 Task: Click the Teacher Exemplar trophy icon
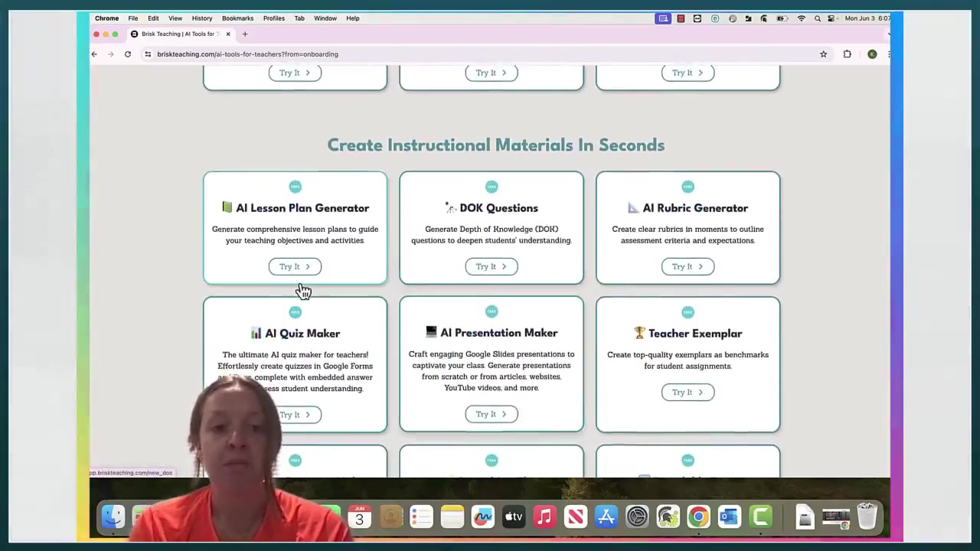pyautogui.click(x=639, y=332)
